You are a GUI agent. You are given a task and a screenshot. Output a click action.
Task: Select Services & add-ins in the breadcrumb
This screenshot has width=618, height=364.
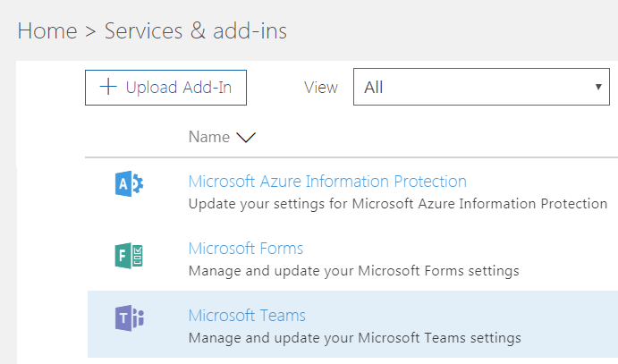tap(195, 30)
